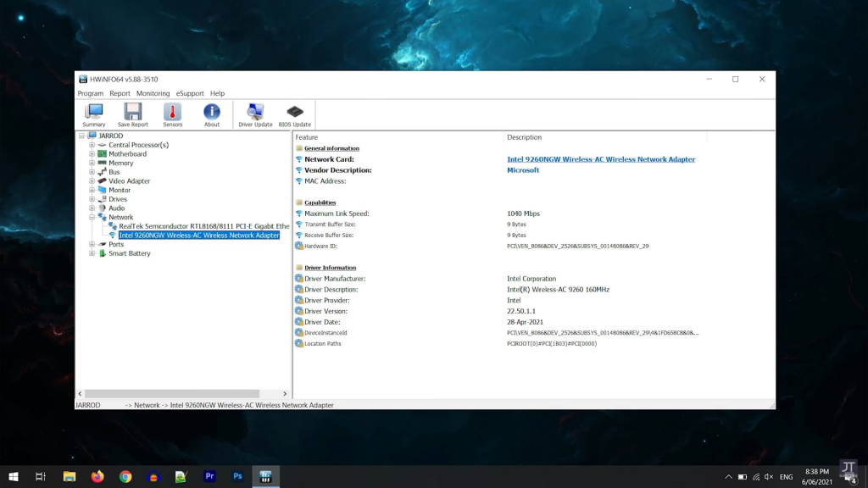This screenshot has height=488, width=868.
Task: Click the tree horizontal scrollbar thumb
Action: [x=172, y=393]
